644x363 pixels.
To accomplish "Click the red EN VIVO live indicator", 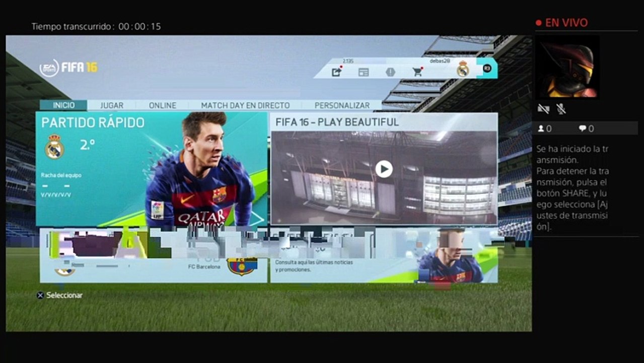I will (x=561, y=23).
